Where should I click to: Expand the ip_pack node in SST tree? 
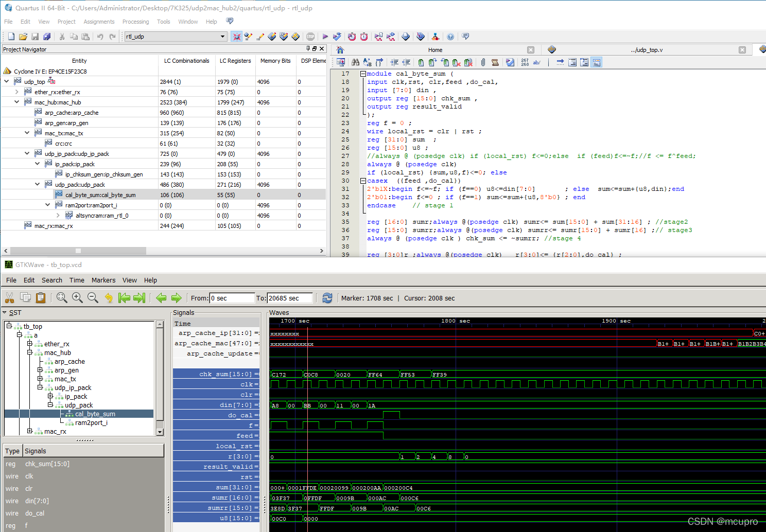tap(50, 396)
